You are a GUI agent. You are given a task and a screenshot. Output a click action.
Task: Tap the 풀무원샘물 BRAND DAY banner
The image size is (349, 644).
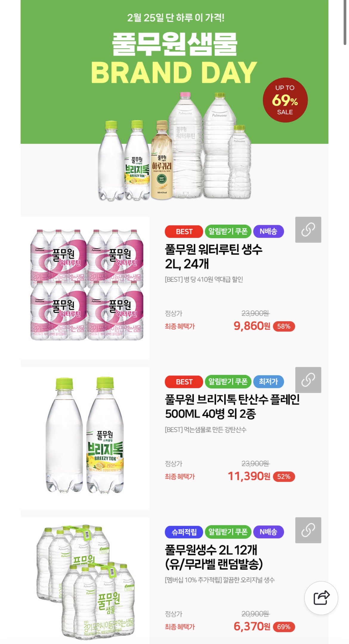pos(174,101)
